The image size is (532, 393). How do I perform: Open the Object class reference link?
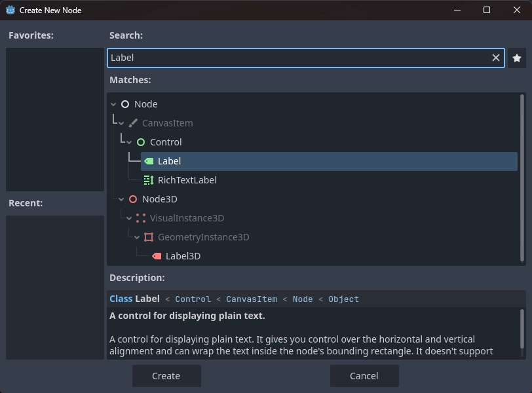[342, 299]
